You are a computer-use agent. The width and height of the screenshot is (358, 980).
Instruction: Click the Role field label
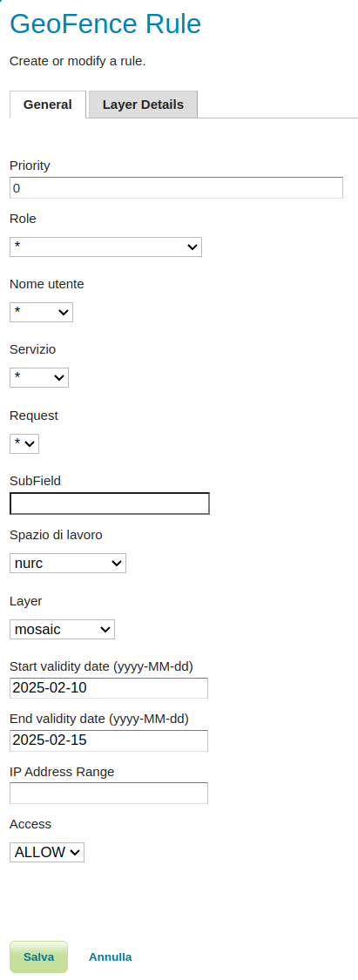(24, 219)
